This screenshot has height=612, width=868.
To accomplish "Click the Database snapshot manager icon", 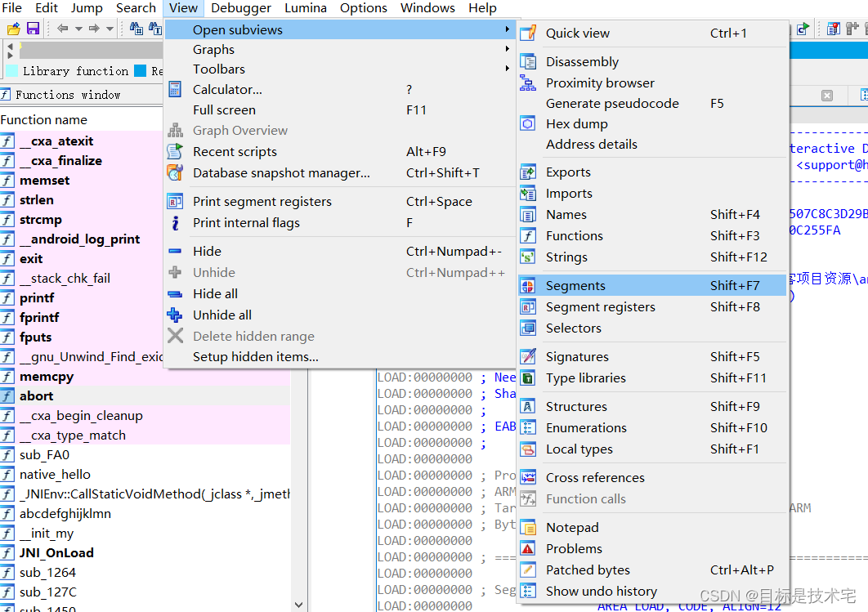I will (175, 173).
